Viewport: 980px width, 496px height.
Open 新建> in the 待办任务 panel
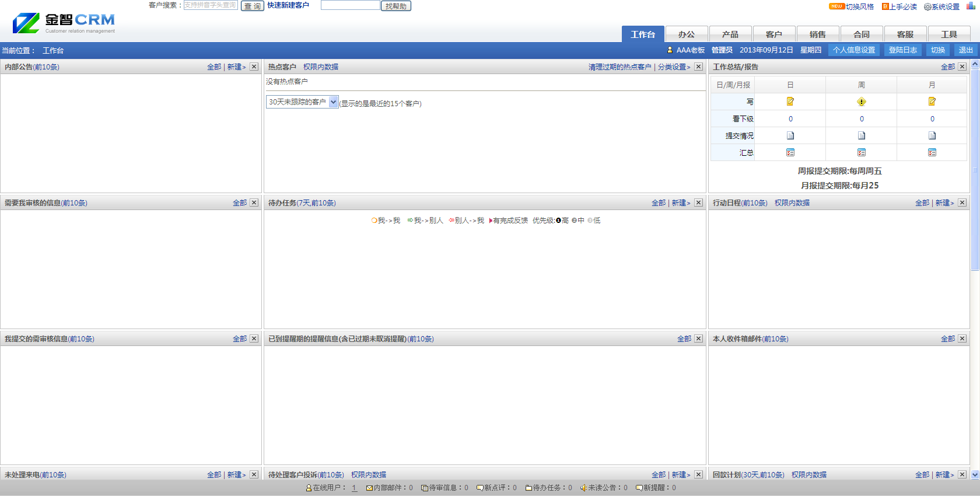(x=681, y=203)
